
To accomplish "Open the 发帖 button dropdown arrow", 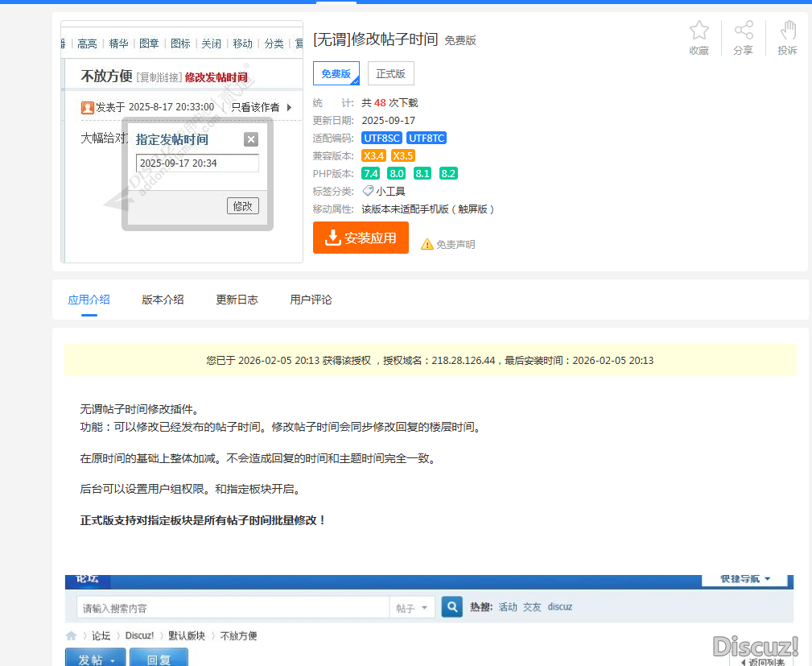I will coord(113,660).
